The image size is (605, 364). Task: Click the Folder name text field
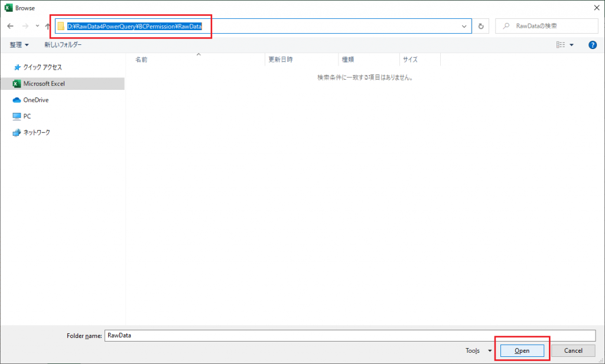click(349, 335)
